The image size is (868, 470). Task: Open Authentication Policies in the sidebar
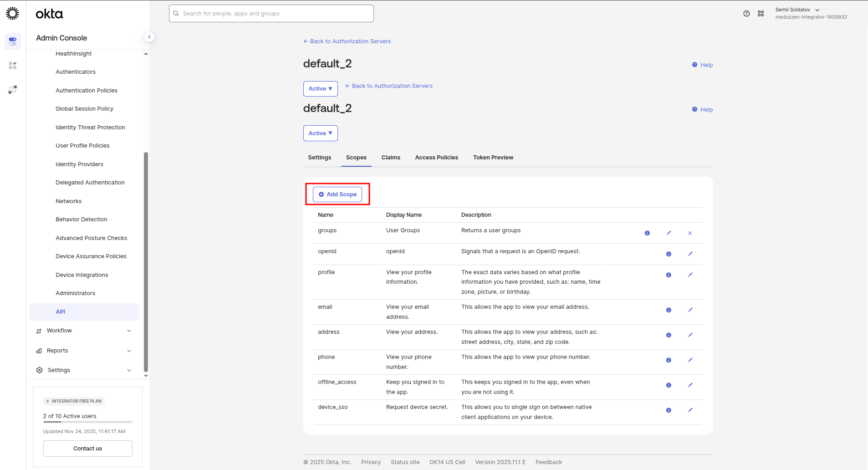pos(87,91)
